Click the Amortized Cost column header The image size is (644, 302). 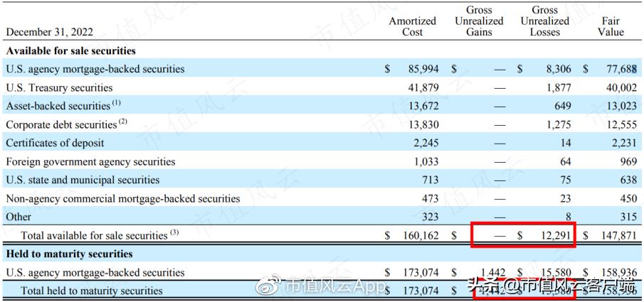[x=412, y=26]
